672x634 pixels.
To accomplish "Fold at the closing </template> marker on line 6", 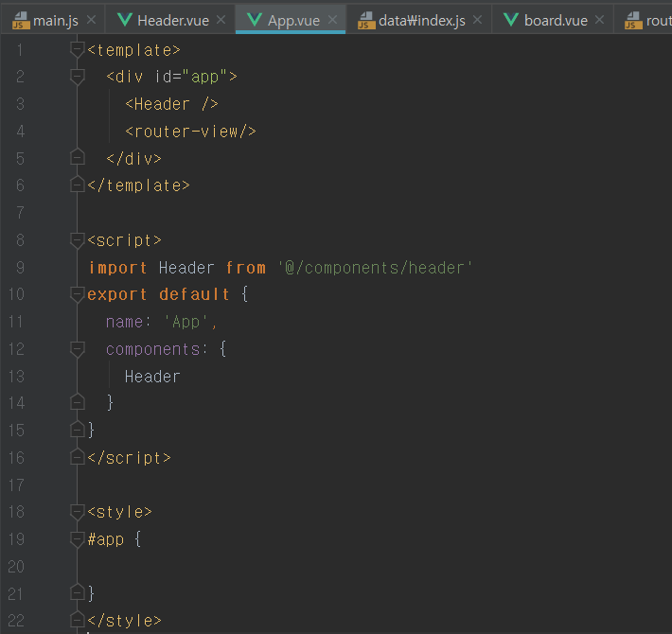I will click(78, 185).
